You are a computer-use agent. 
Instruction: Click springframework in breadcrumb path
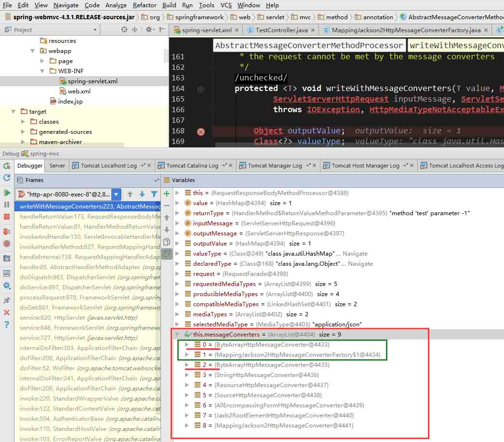click(199, 17)
